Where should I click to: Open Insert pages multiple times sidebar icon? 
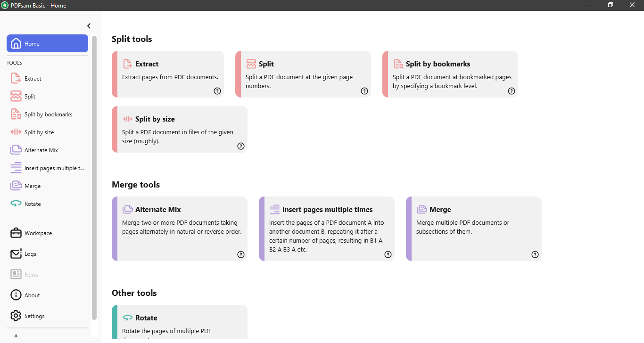(16, 168)
